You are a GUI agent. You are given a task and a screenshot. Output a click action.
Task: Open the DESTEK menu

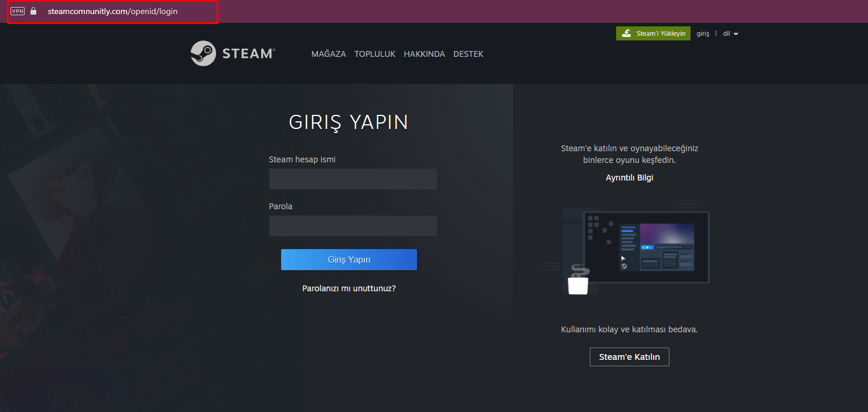469,54
